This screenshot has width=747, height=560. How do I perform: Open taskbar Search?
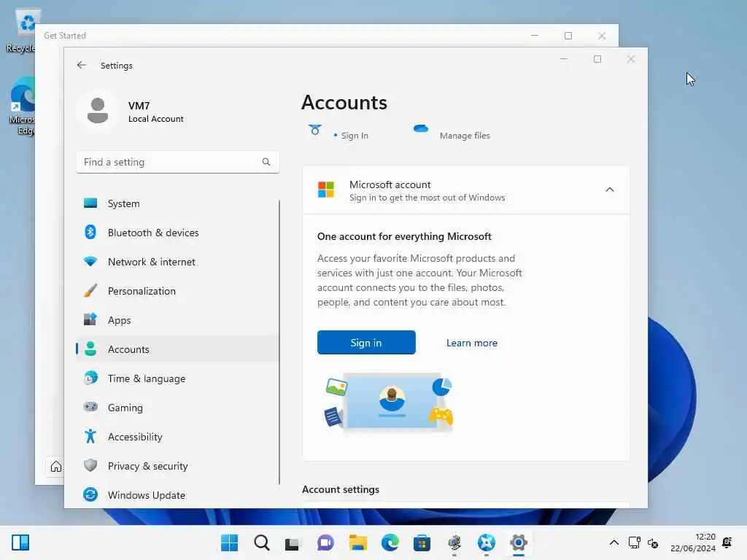coord(262,542)
